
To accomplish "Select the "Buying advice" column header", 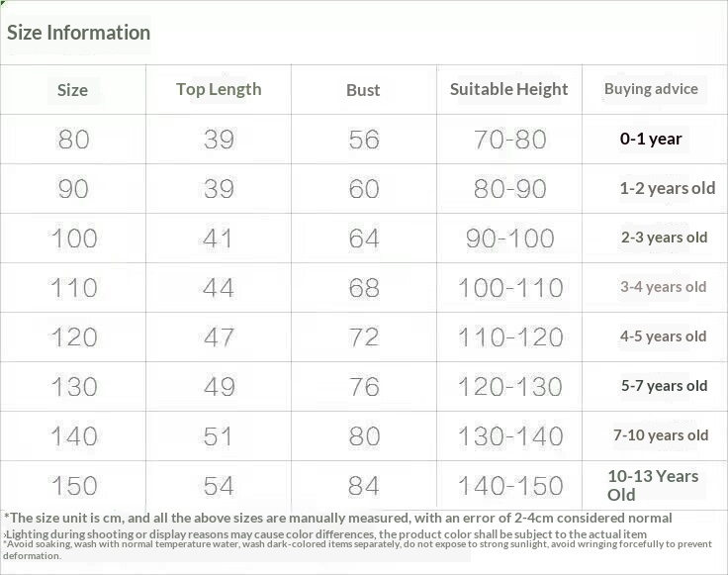I will pos(651,89).
